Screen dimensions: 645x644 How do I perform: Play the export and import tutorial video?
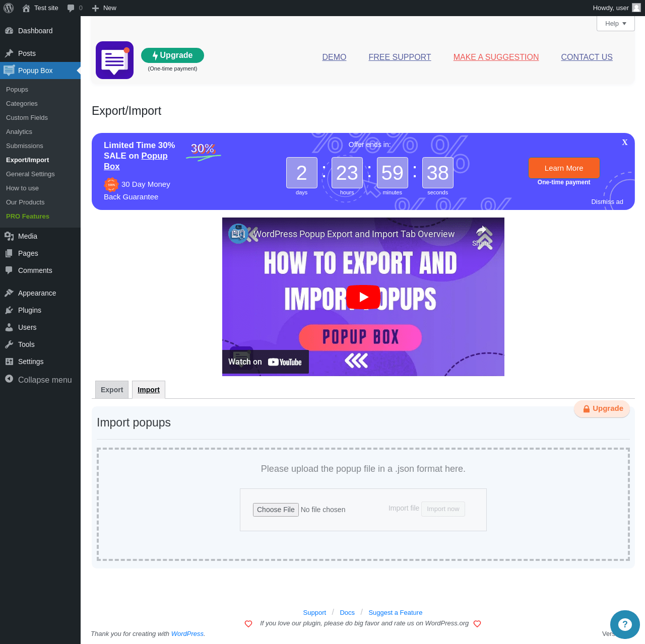(363, 297)
